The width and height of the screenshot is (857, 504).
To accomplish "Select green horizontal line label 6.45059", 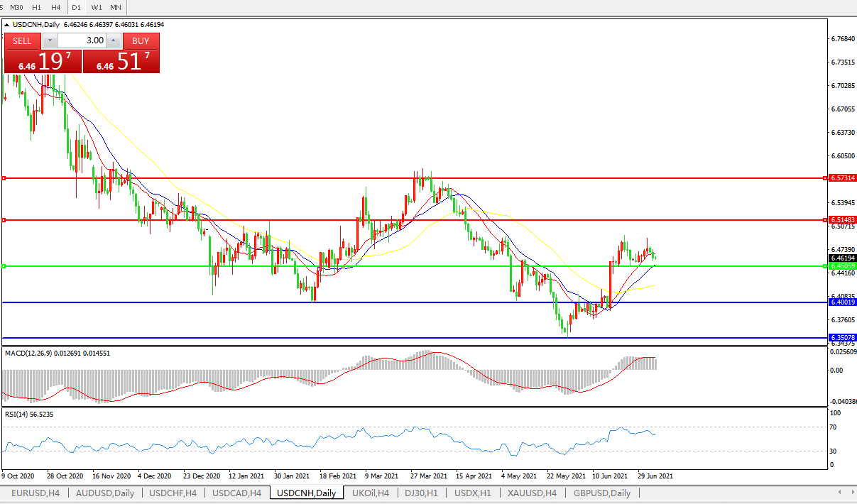I will 842,266.
